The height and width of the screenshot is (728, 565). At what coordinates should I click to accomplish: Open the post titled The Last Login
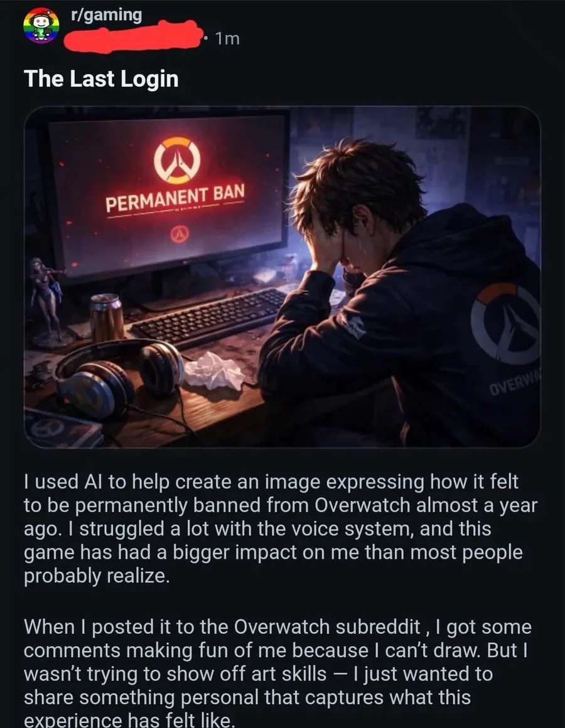point(101,78)
